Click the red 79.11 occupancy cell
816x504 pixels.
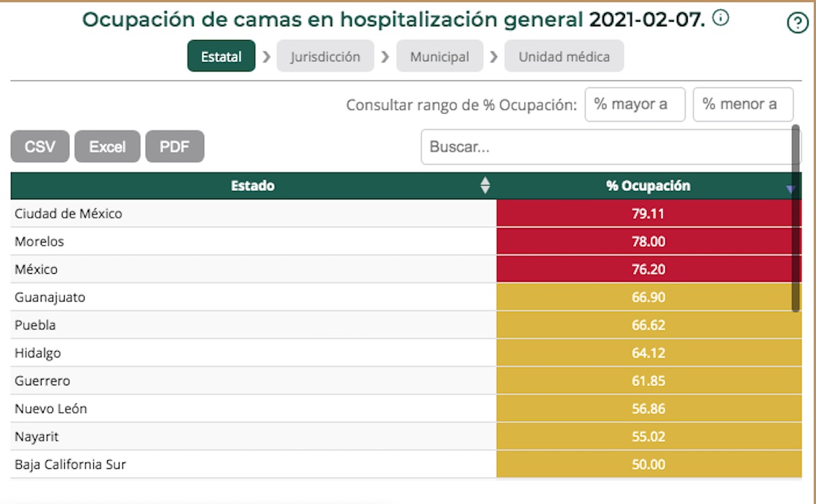pos(648,214)
